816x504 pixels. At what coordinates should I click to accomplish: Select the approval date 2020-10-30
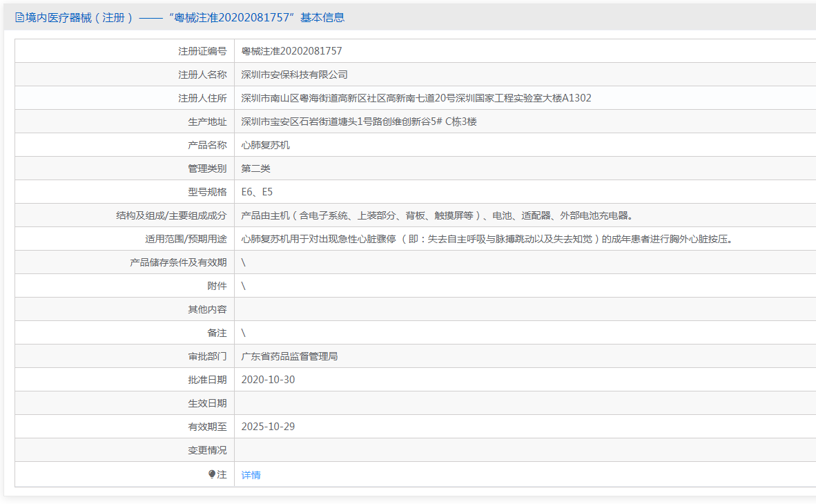268,380
